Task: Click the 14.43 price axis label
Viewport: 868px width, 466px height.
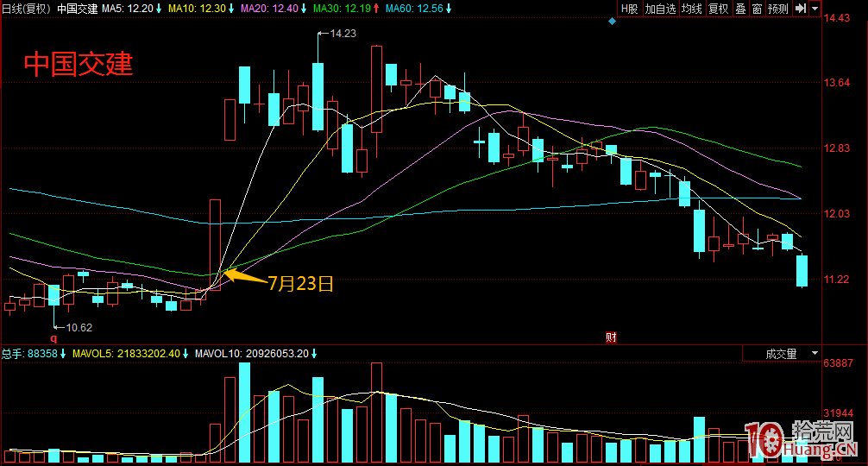Action: click(836, 18)
